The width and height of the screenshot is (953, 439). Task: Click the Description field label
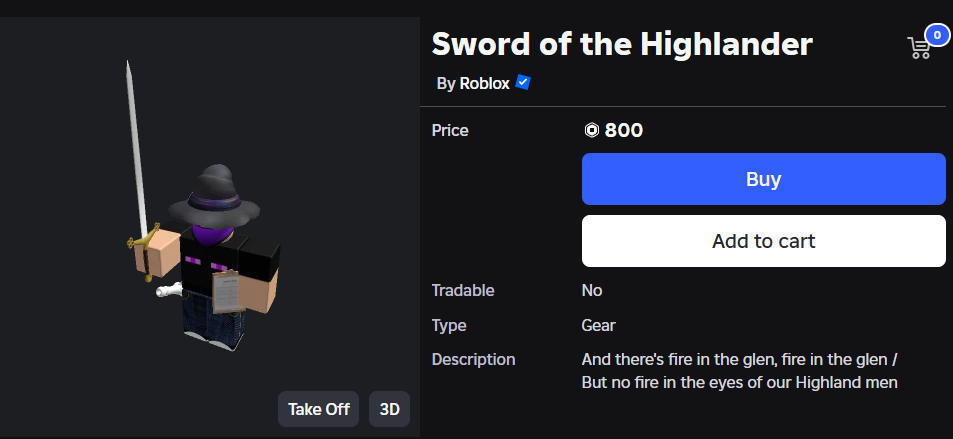pyautogui.click(x=473, y=359)
